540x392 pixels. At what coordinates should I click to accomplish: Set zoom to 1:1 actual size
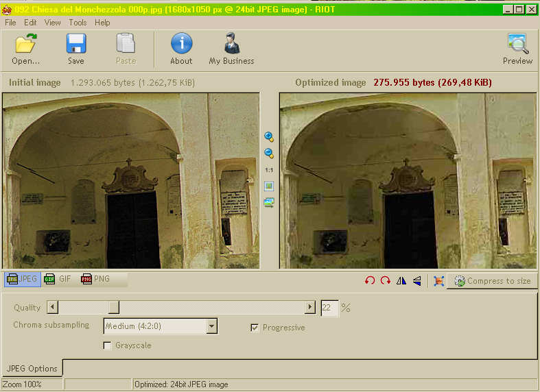click(269, 170)
